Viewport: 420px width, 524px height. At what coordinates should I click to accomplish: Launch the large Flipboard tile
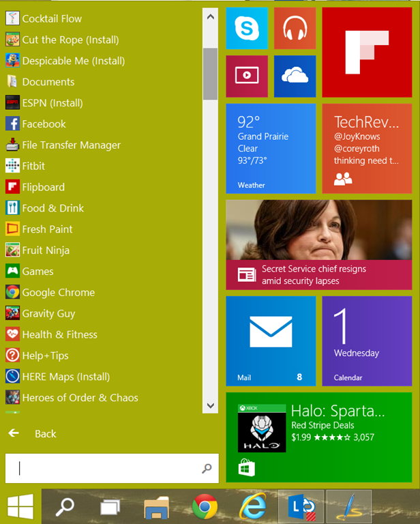[367, 53]
